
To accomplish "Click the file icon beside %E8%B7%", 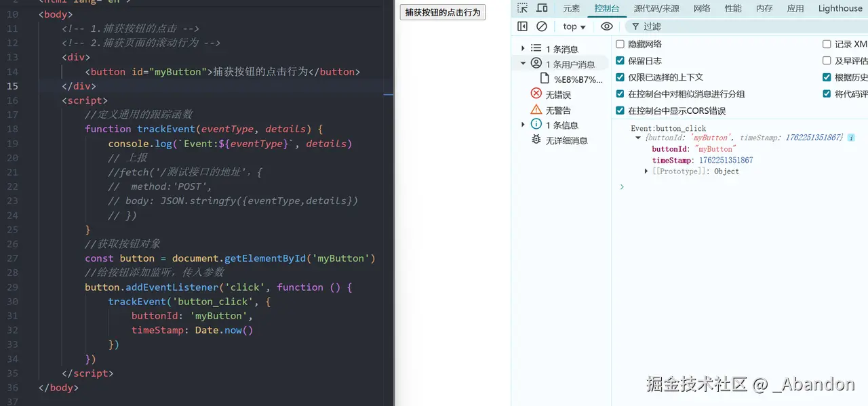I will pos(545,79).
